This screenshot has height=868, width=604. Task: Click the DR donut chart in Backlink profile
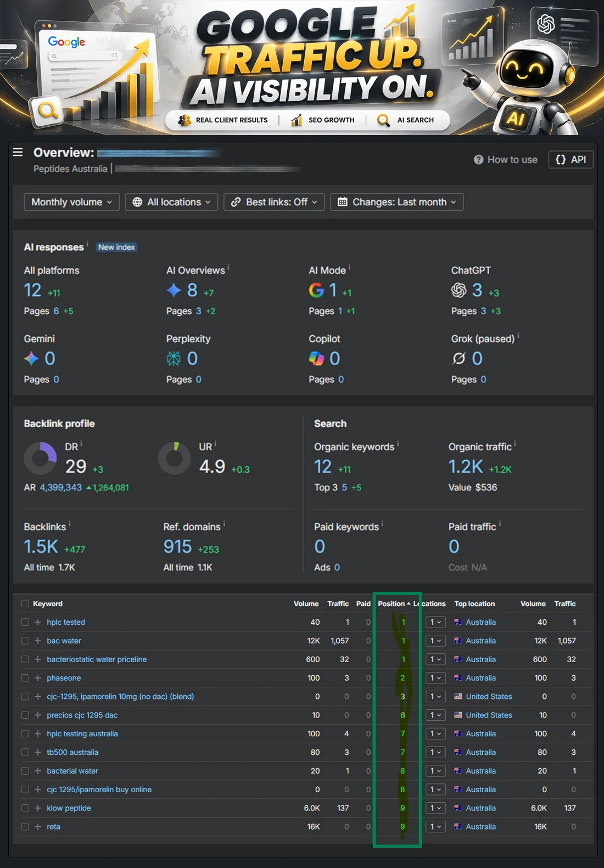pyautogui.click(x=41, y=458)
